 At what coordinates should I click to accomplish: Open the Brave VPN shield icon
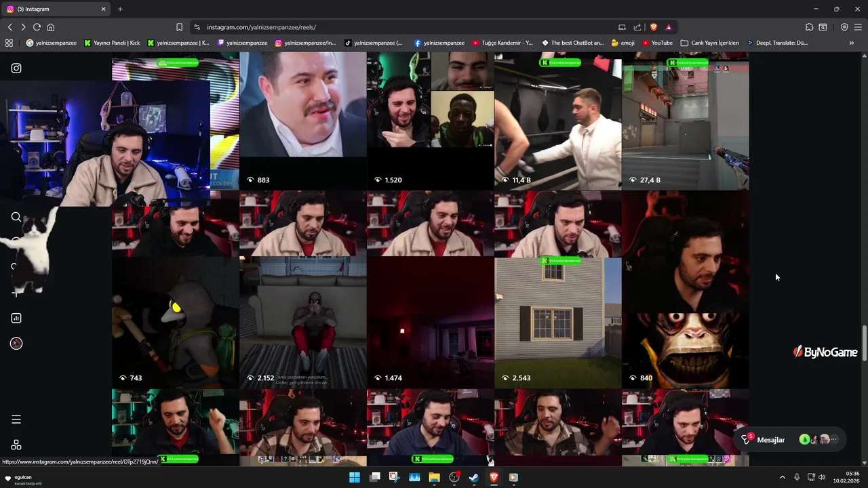tap(844, 27)
